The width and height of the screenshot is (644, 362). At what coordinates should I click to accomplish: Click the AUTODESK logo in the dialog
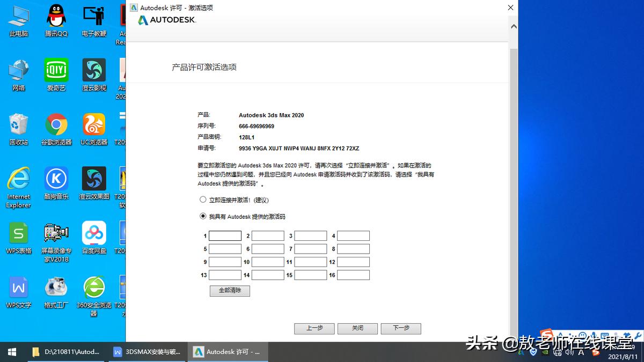click(x=166, y=20)
